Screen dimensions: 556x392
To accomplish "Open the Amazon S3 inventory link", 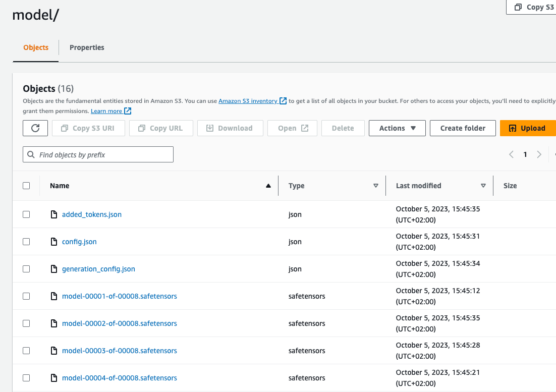I will pyautogui.click(x=248, y=101).
